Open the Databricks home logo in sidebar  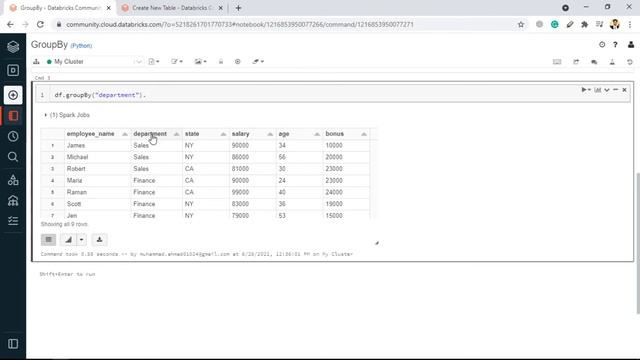point(13,47)
